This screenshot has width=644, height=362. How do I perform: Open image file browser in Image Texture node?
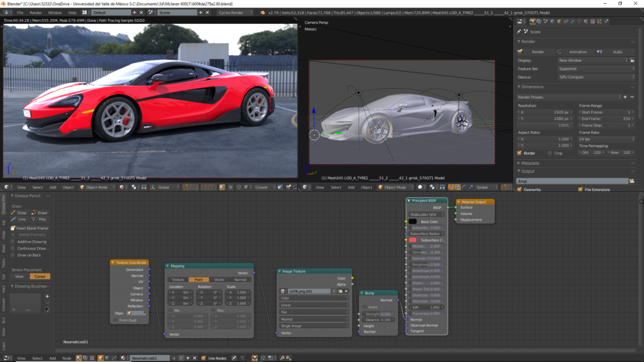340,292
